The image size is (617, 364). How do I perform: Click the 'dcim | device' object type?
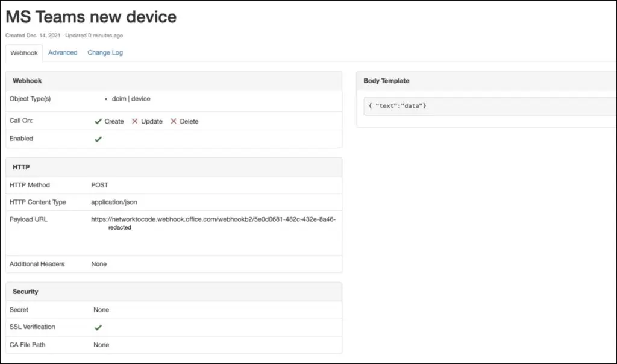coord(131,99)
